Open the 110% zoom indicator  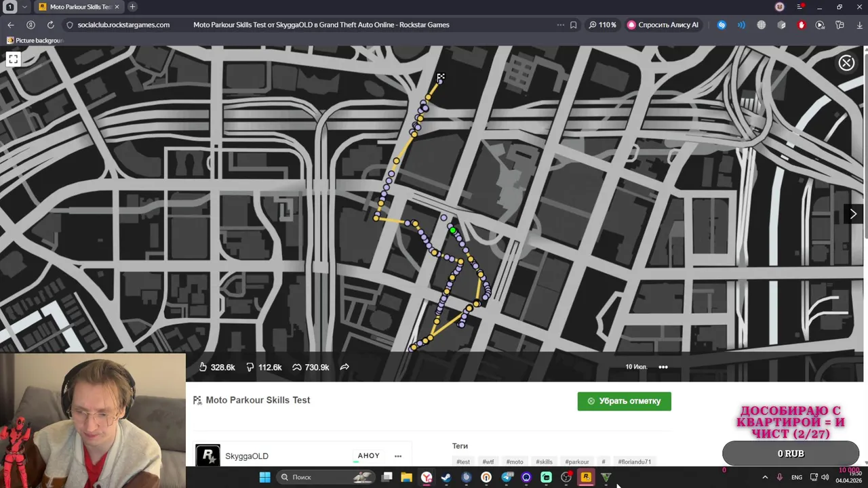point(602,25)
